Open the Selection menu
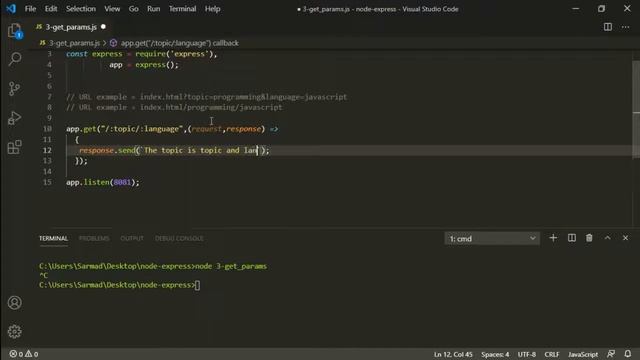640x360 pixels. coord(81,9)
